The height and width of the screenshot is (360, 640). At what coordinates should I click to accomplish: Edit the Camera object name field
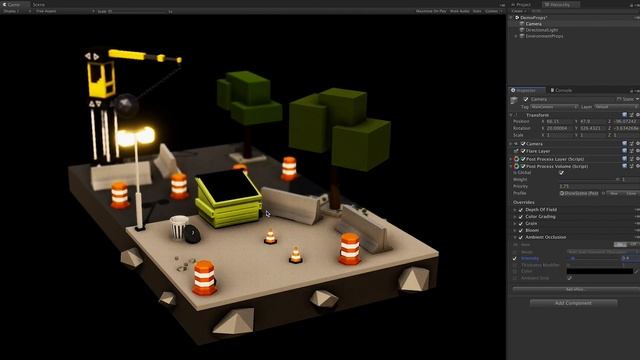[x=571, y=99]
